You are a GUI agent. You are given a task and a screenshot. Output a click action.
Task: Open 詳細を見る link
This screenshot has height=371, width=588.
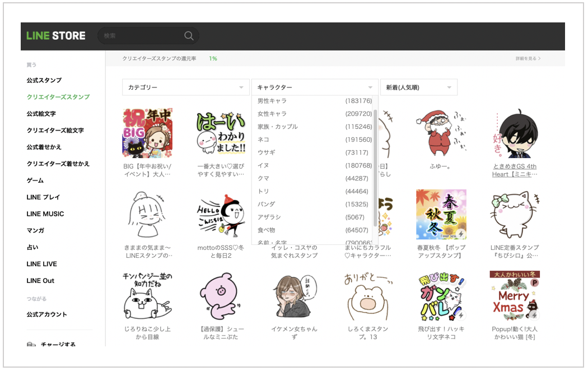click(528, 58)
